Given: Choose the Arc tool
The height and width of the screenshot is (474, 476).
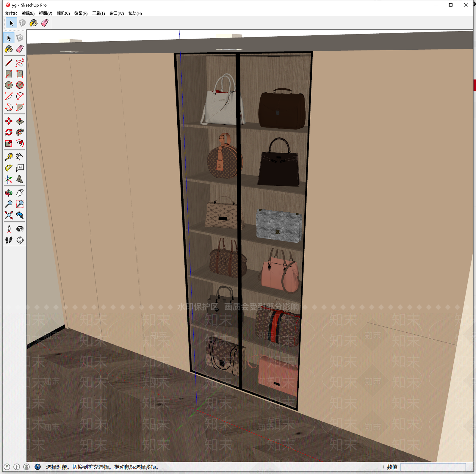Looking at the screenshot, I should pyautogui.click(x=9, y=96).
